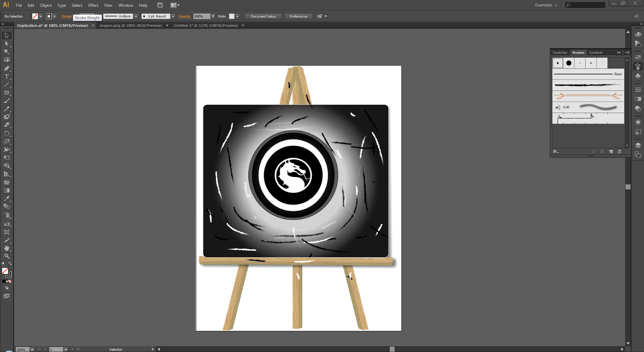
Task: Click the orange Opacity label link
Action: pyautogui.click(x=185, y=16)
